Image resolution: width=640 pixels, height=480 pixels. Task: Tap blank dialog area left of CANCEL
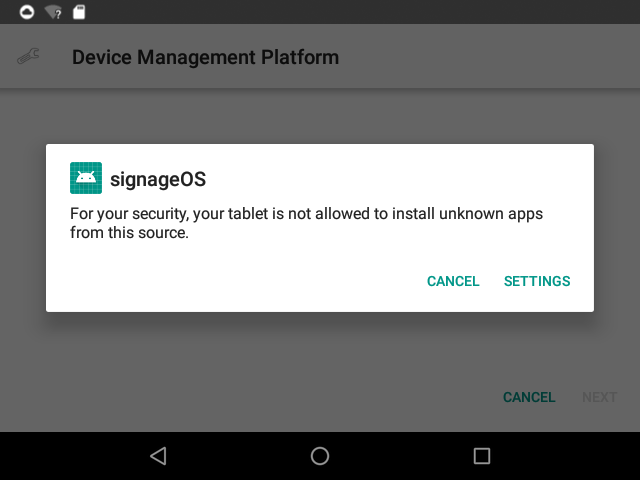[x=230, y=281]
